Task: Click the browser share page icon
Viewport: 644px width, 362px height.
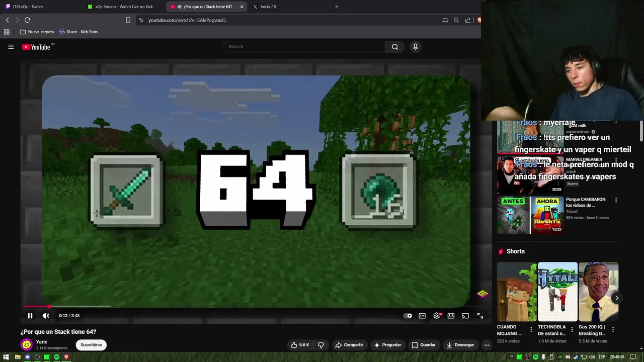Action: tap(468, 20)
